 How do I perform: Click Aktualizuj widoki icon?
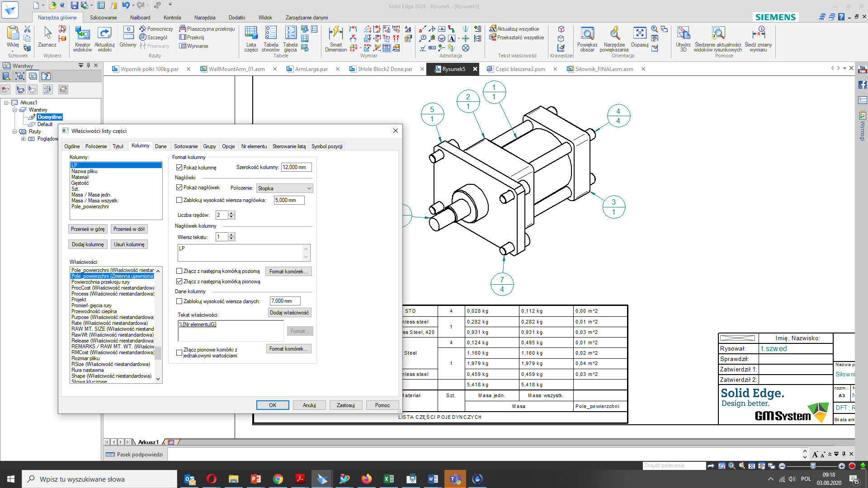(104, 39)
